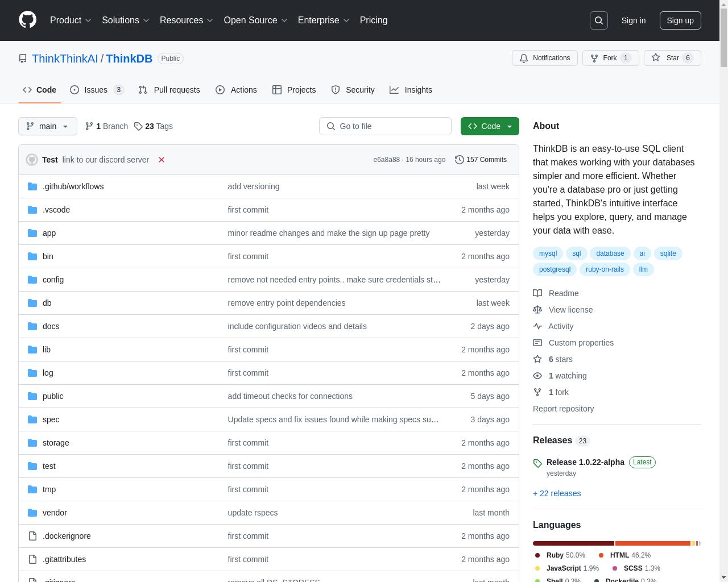Click the Ruby 50.0% language entry
Viewport: 728px width, 582px height.
click(560, 555)
